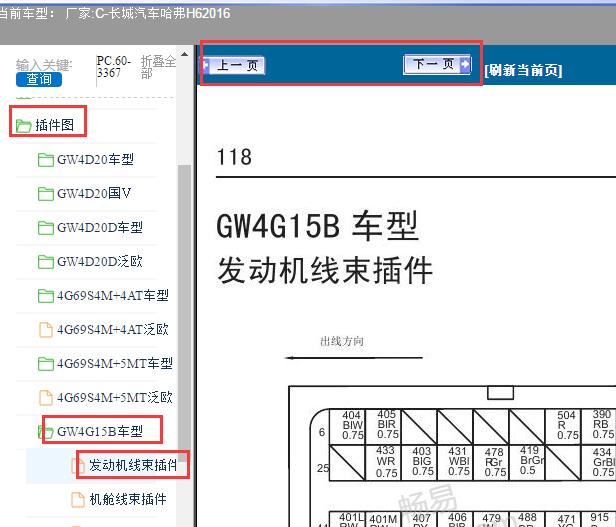Viewport: 616px width, 527px height.
Task: Click connector pin cell 431 WBl 0.75
Action: [x=455, y=462]
